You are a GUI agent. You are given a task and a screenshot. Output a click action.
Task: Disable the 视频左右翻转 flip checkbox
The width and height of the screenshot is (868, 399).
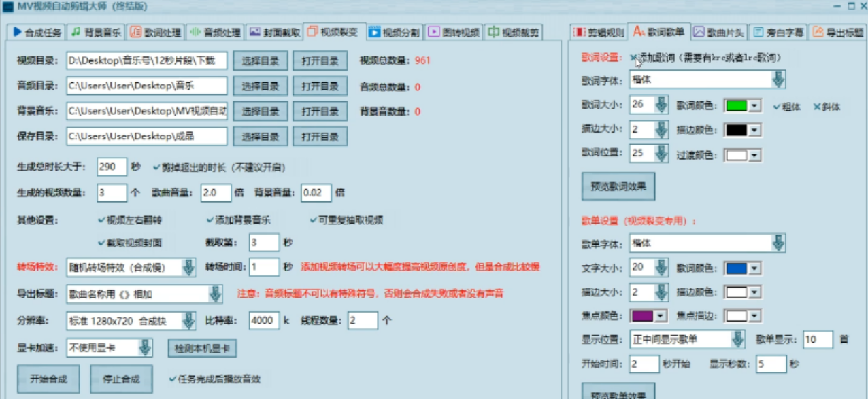100,220
